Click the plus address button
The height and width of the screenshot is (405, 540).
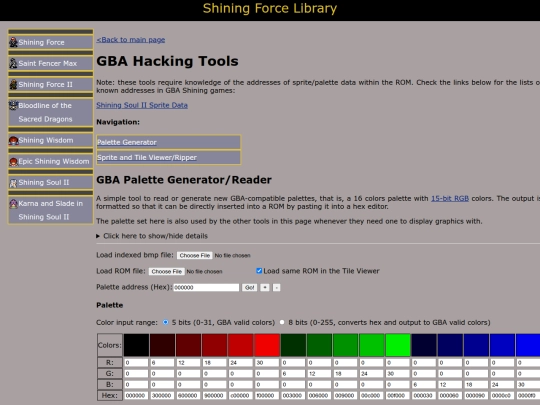click(x=264, y=287)
